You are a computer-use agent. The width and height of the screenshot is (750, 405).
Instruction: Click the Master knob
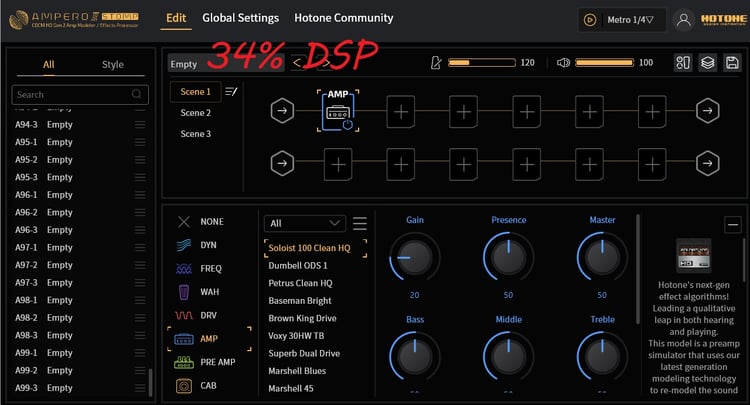(602, 257)
